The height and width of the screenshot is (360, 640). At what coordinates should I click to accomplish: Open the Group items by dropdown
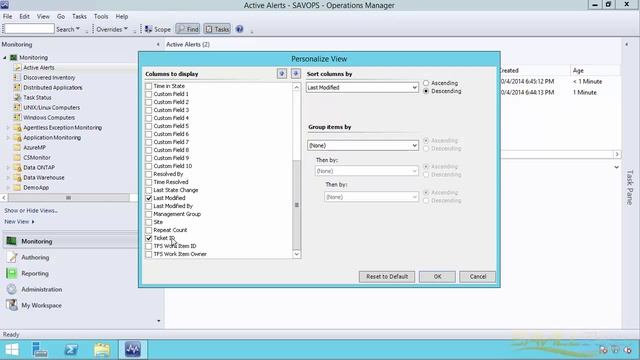[362, 145]
